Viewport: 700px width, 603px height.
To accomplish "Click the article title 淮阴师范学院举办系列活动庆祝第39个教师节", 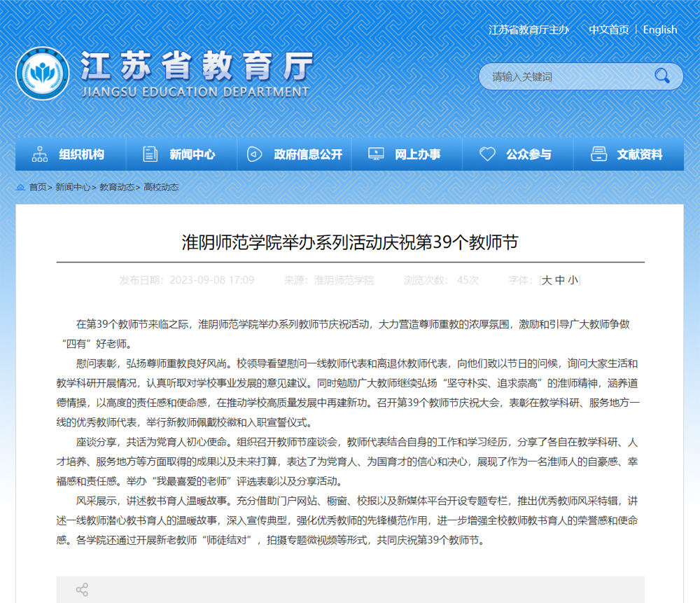I will click(350, 242).
